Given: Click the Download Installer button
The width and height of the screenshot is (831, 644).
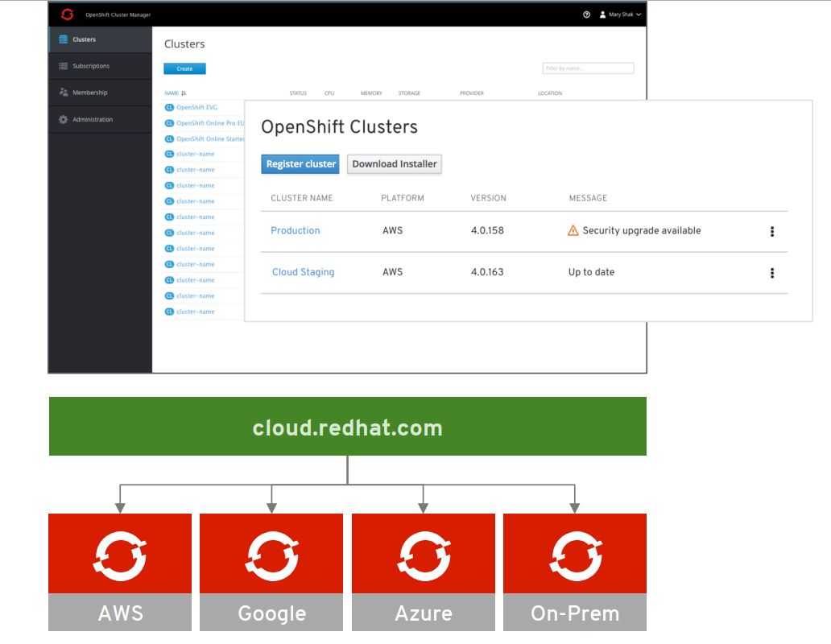Looking at the screenshot, I should pos(395,163).
